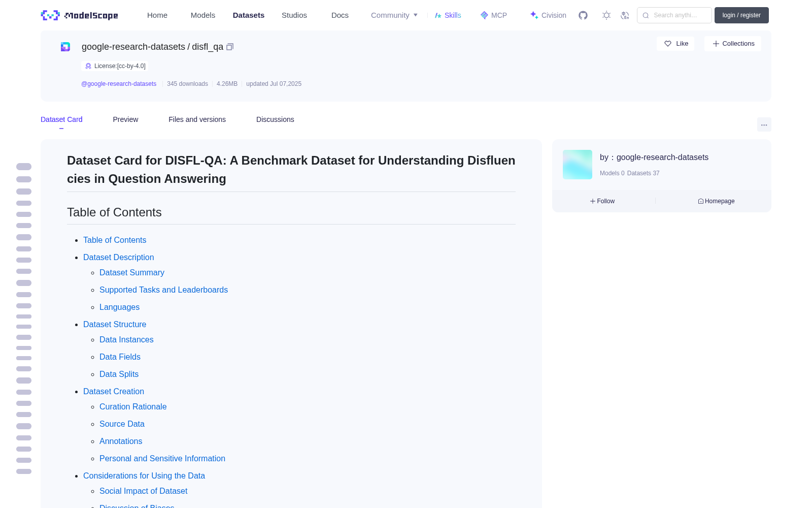Jump to Languages section
This screenshot has height=508, width=812.
pyautogui.click(x=119, y=307)
